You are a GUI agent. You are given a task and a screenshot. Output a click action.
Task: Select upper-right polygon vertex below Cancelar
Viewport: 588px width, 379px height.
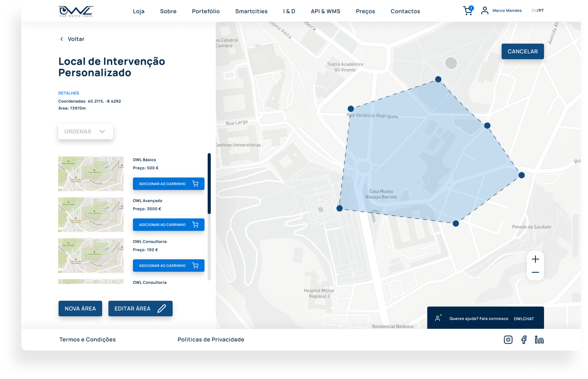pyautogui.click(x=487, y=125)
